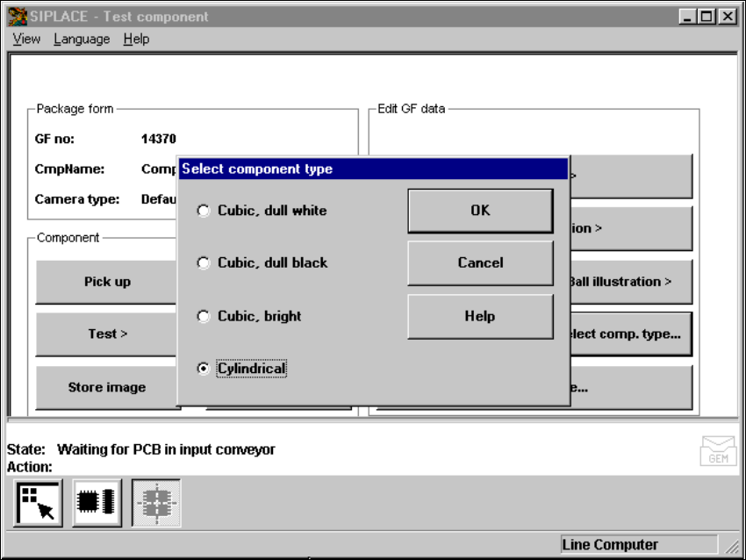Click the SIPLACE application title icon
The image size is (746, 560).
tap(18, 17)
